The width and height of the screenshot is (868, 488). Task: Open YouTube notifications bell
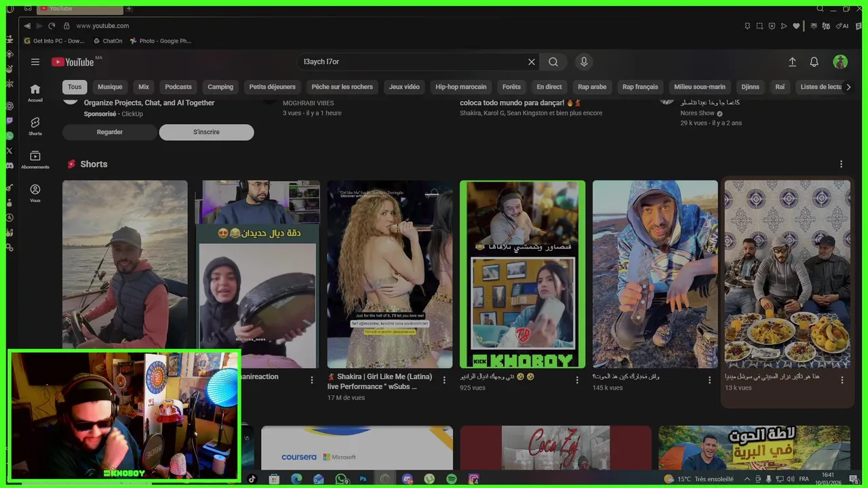(814, 62)
